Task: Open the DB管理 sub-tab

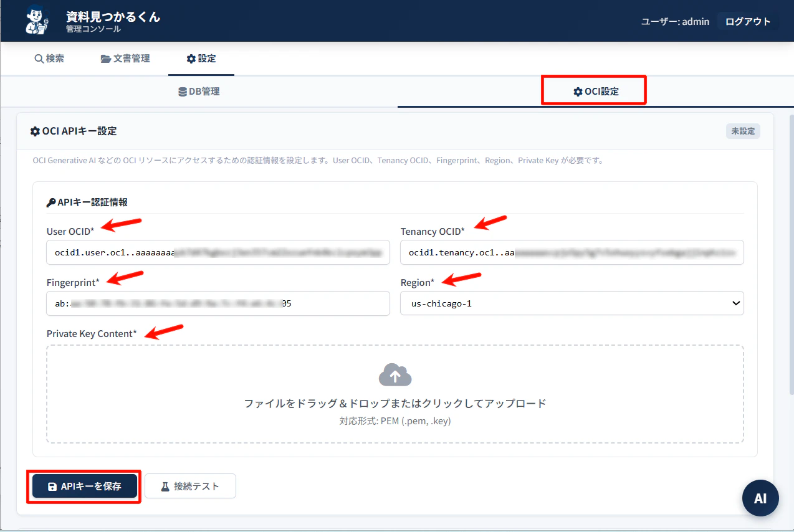Action: click(x=199, y=92)
